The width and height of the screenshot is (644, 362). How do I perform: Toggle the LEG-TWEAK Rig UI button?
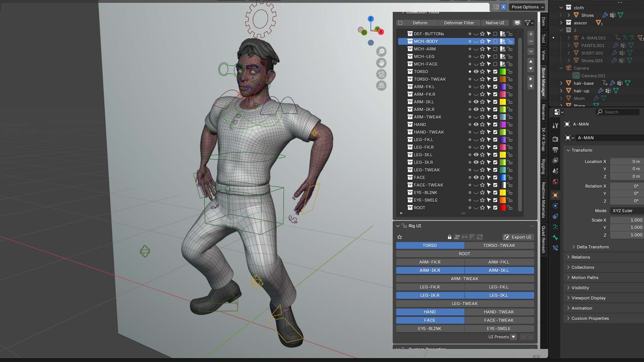(x=465, y=304)
